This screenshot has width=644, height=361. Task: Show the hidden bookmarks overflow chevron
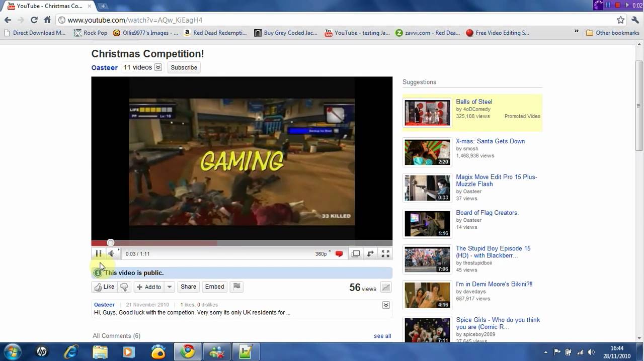[577, 32]
